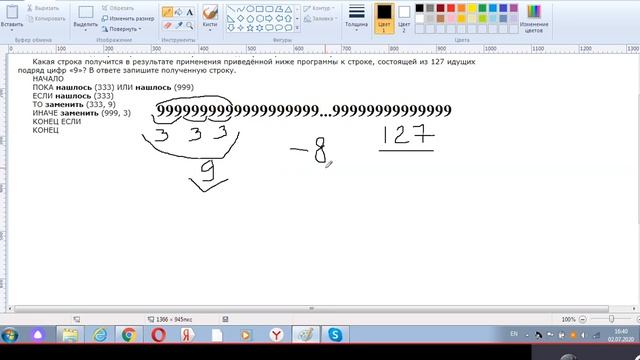The width and height of the screenshot is (640, 360).
Task: Choose the rounded rectangle shape
Action: point(269,9)
